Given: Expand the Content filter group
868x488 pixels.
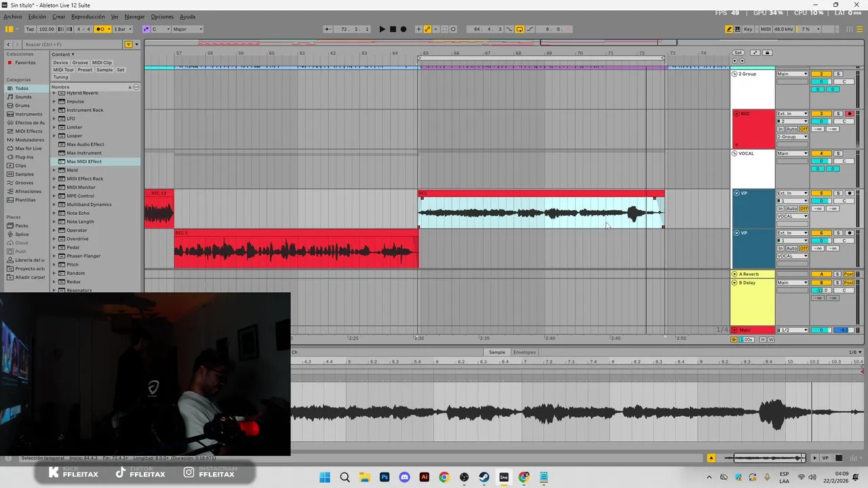Looking at the screenshot, I should (x=63, y=54).
